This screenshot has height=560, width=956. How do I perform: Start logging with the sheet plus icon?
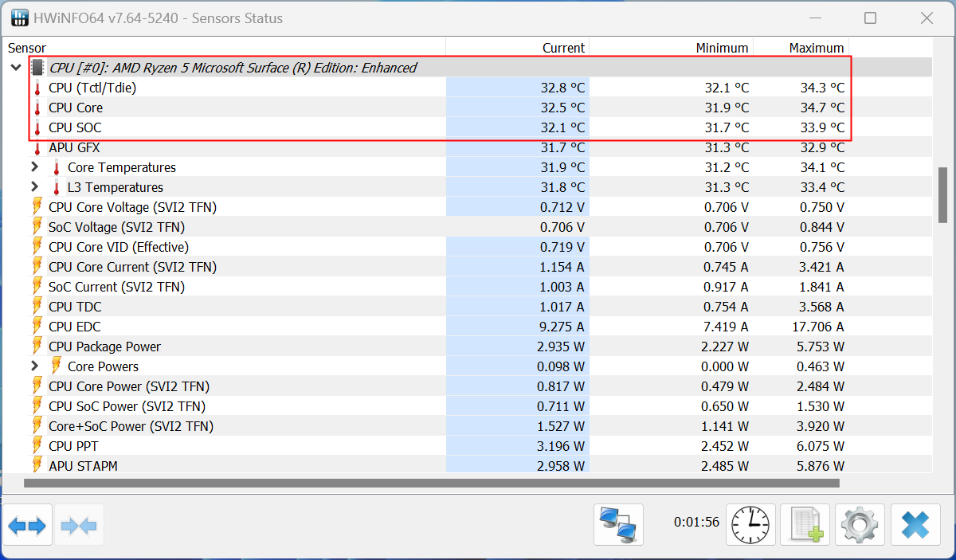(x=805, y=525)
